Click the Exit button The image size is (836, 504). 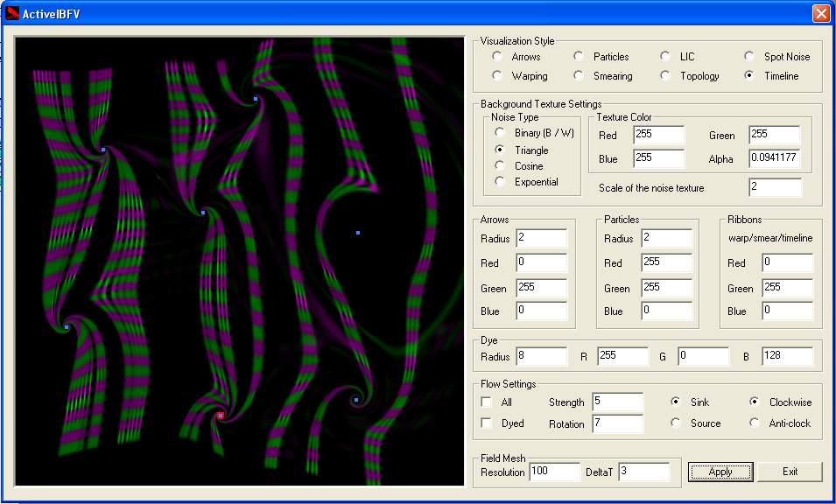pyautogui.click(x=790, y=472)
